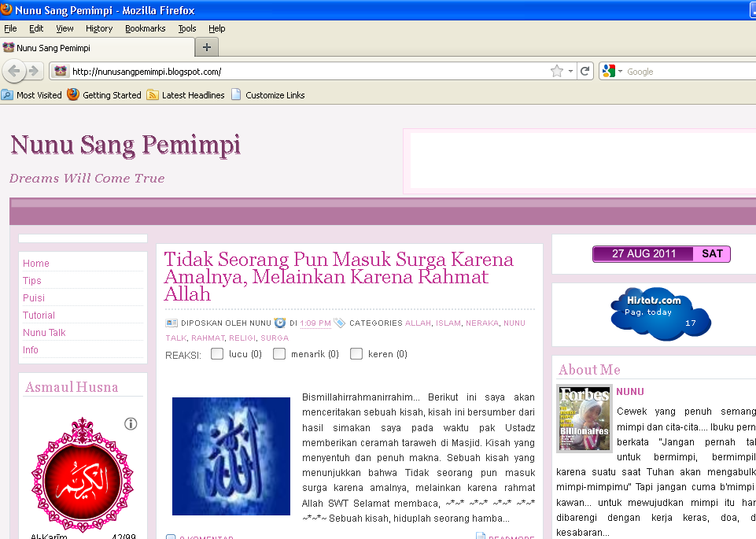The image size is (756, 539).
Task: Open a new tab with the plus button
Action: tap(207, 47)
